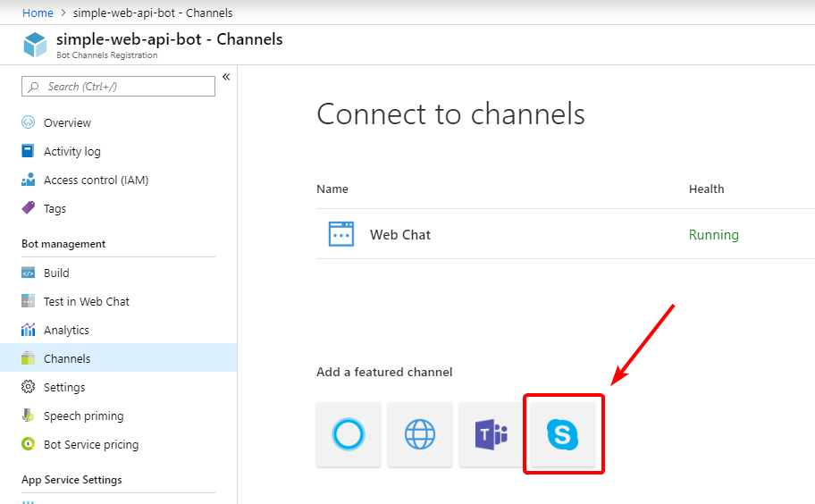Click the Web Chat channel name
Viewport: 815px width, 504px height.
click(x=400, y=235)
